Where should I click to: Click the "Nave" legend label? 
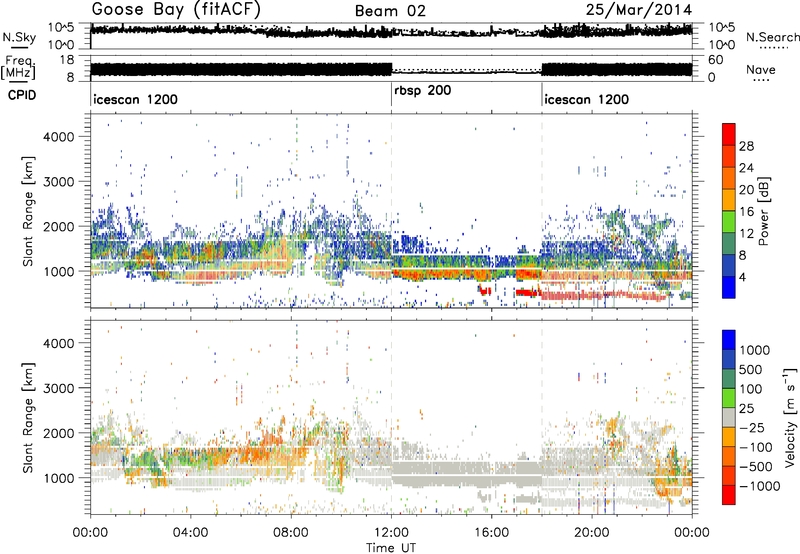(761, 70)
